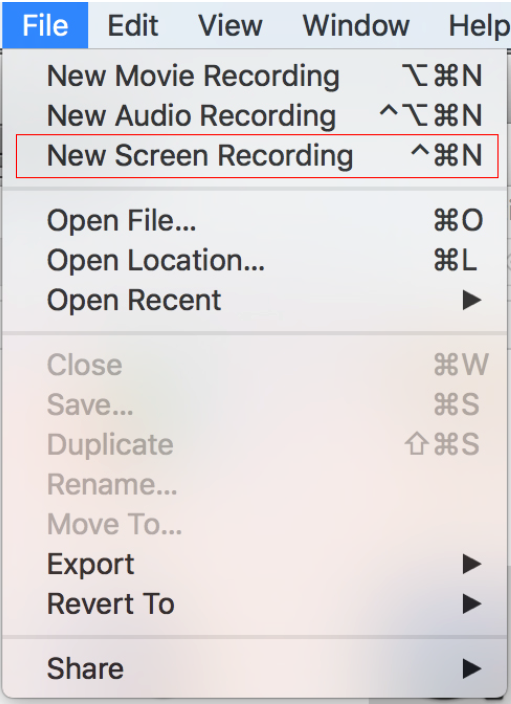Expand the Revert To submenu
This screenshot has width=511, height=704.
(255, 604)
